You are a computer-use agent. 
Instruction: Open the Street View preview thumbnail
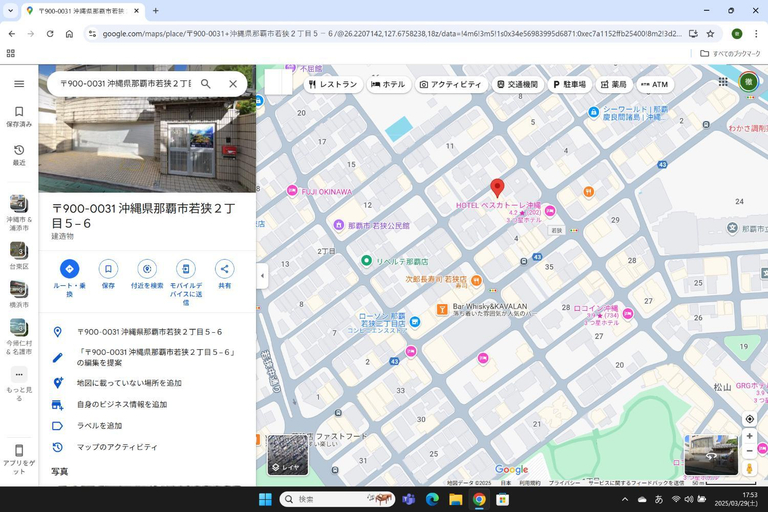click(x=711, y=455)
